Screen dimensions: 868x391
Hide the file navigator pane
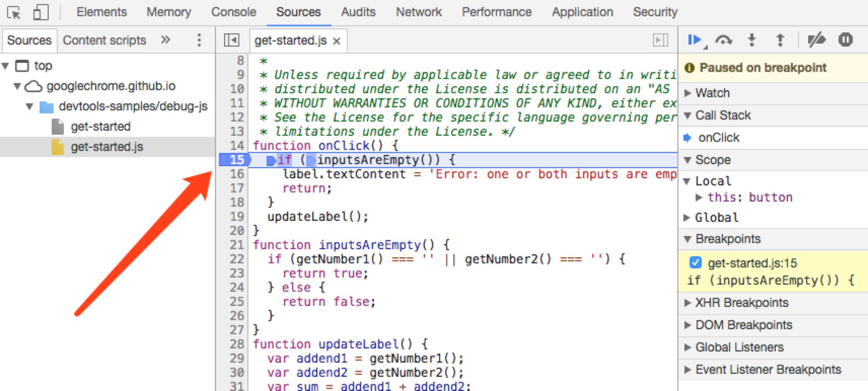point(232,40)
